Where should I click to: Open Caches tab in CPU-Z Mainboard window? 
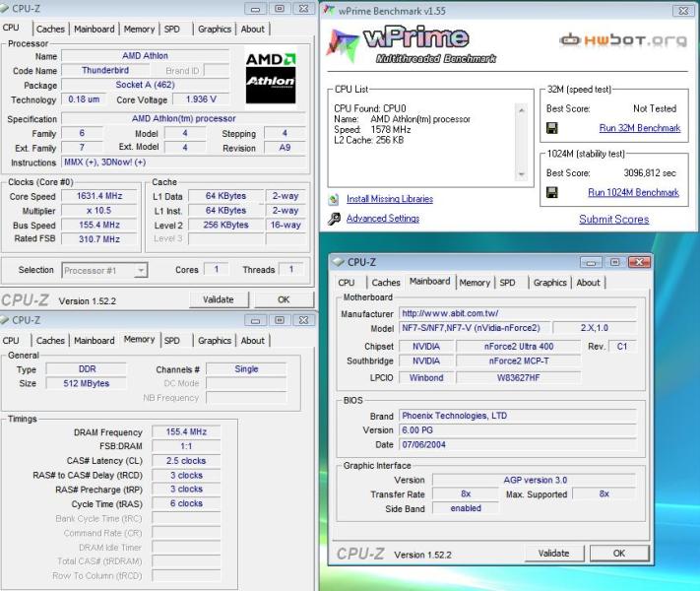click(x=386, y=283)
